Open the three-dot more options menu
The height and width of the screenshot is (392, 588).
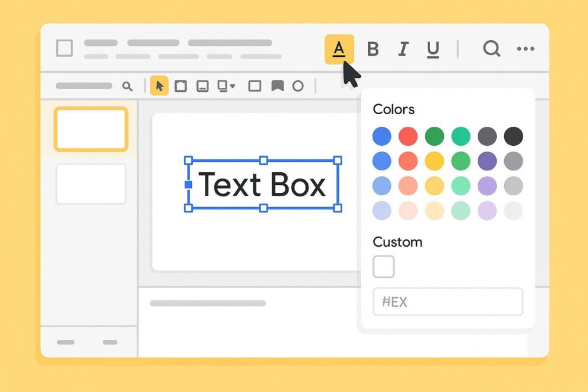525,49
